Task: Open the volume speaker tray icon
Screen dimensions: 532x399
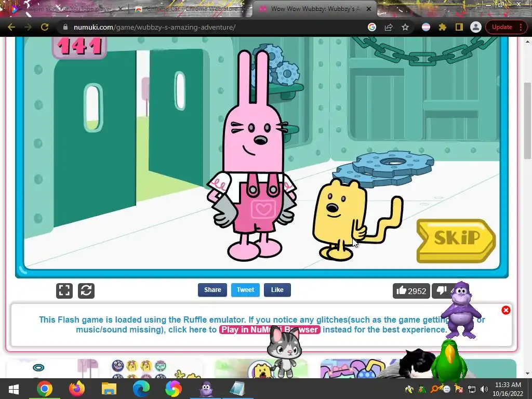Action: [x=484, y=389]
